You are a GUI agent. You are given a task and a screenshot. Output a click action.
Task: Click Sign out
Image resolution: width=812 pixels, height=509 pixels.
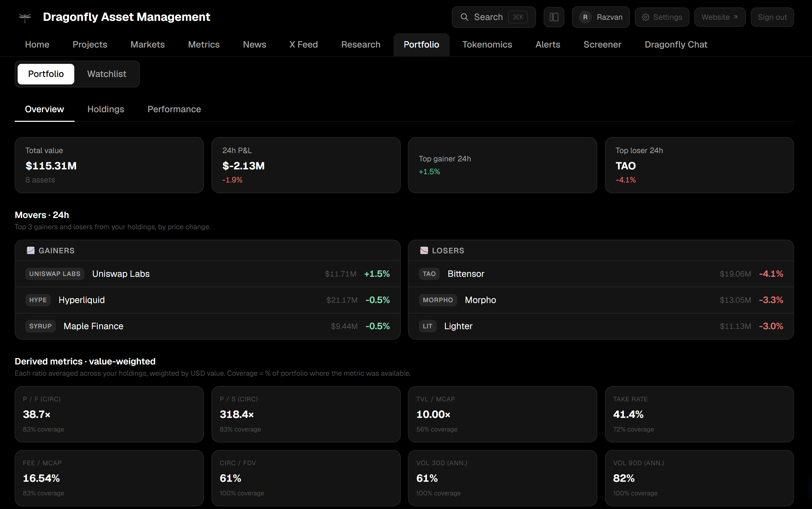772,17
